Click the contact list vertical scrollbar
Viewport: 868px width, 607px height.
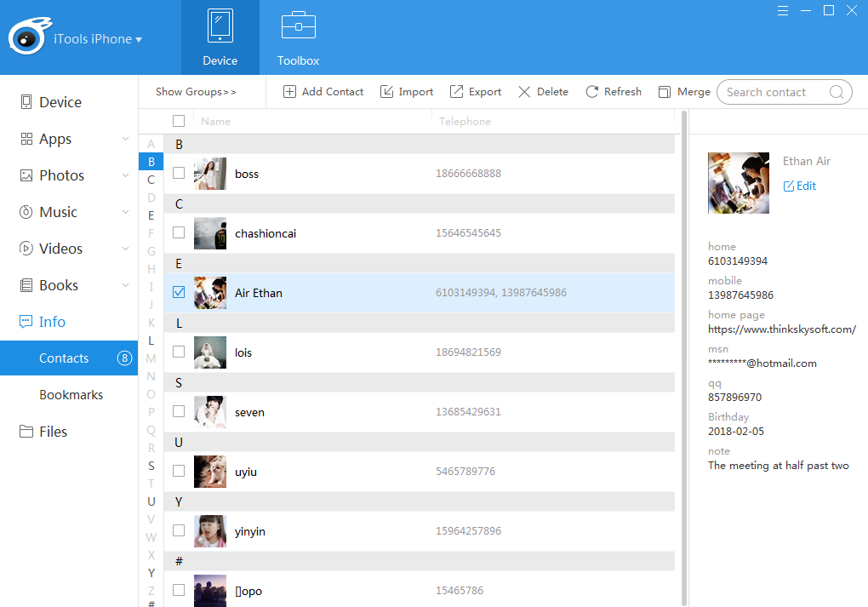(683, 341)
